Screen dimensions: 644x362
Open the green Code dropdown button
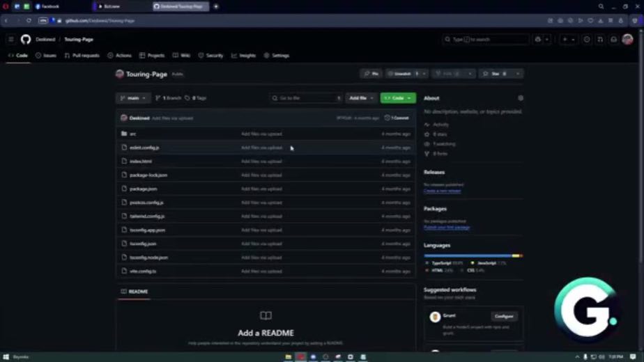(397, 98)
